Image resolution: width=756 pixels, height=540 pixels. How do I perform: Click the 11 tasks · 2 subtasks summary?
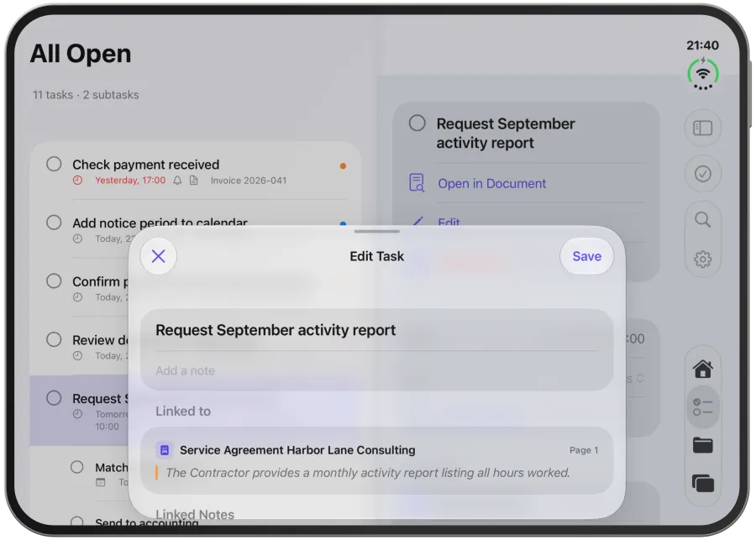point(86,95)
